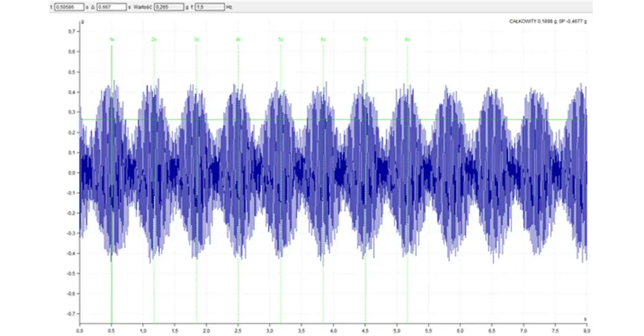This screenshot has height=336, width=644.
Task: Click the -0,7 label on amplitude axis
Action: click(70, 313)
